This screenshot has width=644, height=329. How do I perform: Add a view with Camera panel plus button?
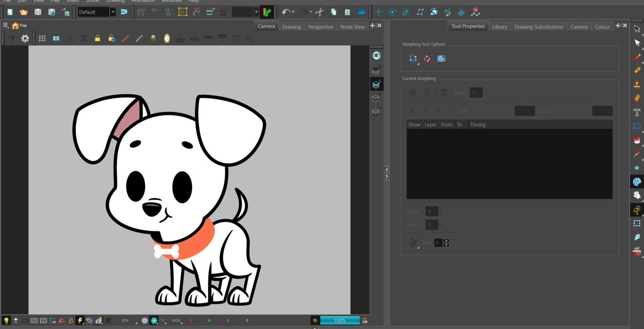(x=372, y=26)
